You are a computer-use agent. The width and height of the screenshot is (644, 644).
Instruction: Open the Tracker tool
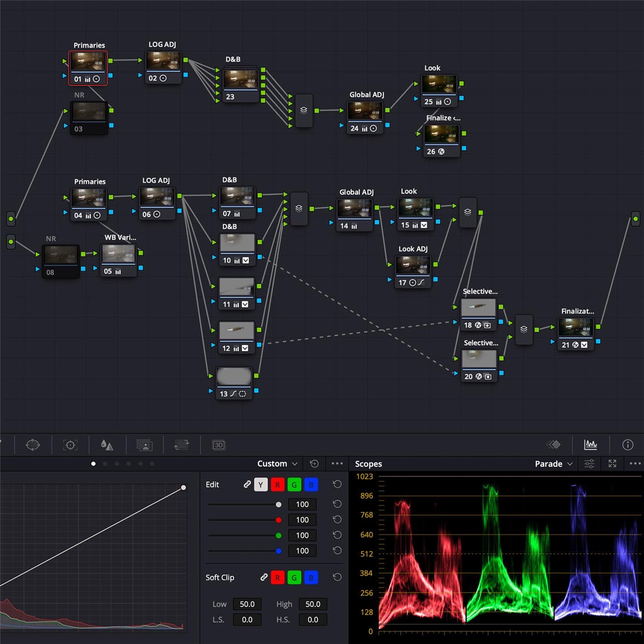70,445
